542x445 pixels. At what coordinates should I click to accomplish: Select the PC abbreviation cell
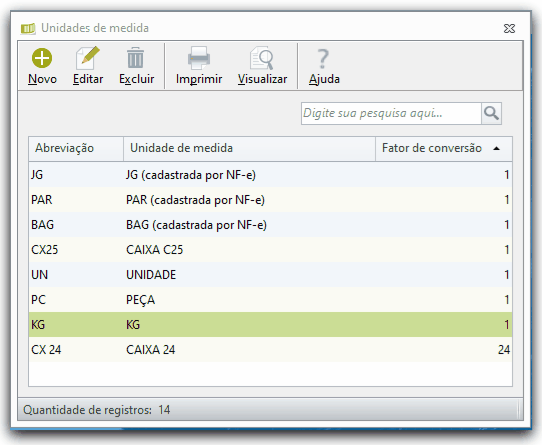tap(76, 299)
